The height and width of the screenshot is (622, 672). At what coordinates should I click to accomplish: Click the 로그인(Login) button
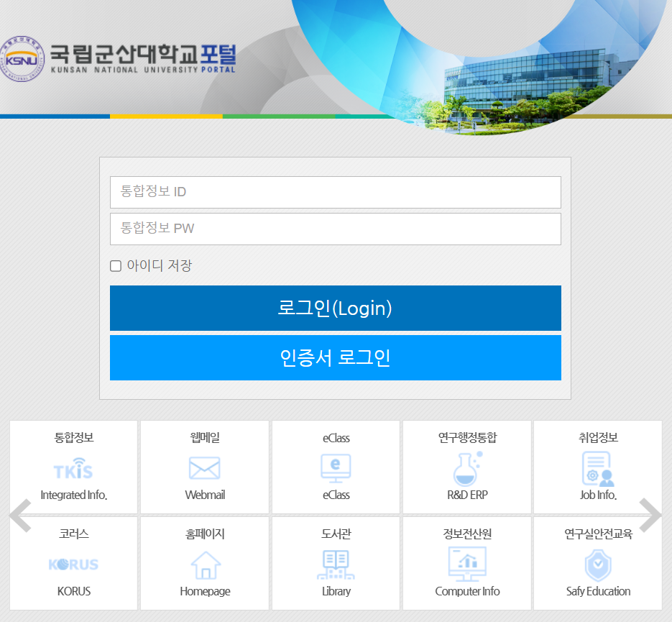[336, 308]
